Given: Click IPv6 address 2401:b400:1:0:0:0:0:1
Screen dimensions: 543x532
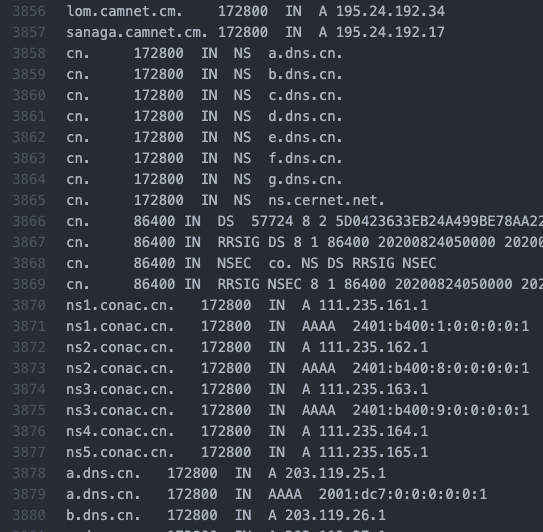Looking at the screenshot, I should [440, 327].
